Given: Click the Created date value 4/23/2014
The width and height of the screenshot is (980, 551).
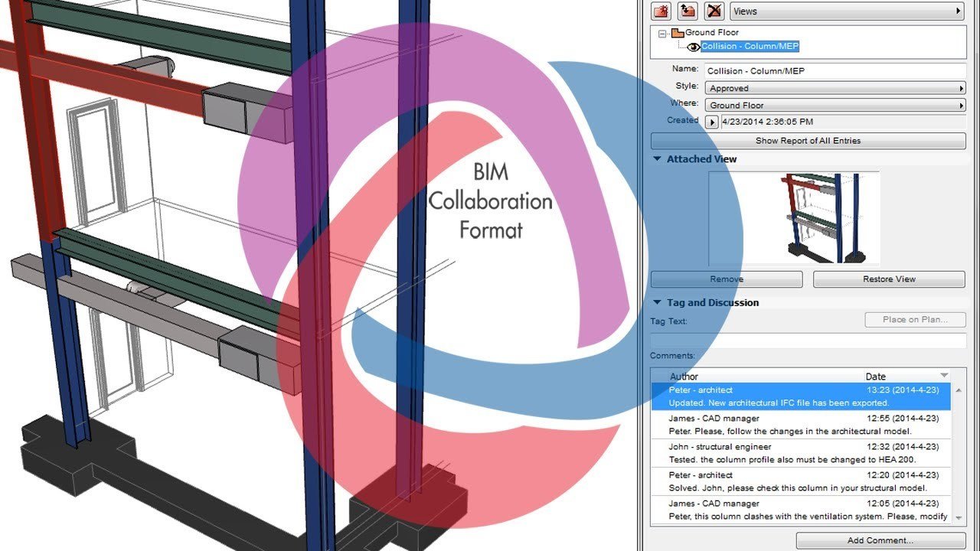Looking at the screenshot, I should (x=767, y=122).
